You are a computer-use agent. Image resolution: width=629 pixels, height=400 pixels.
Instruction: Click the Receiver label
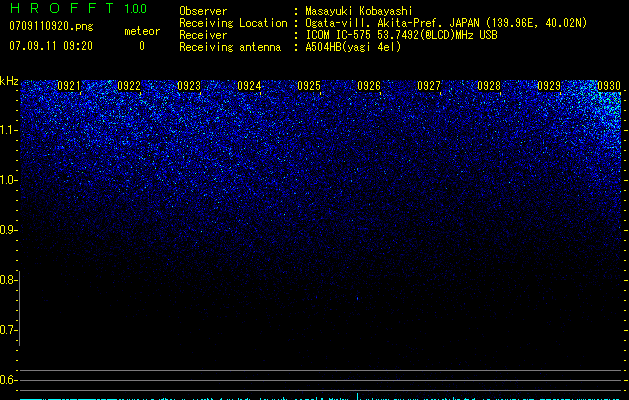point(203,35)
